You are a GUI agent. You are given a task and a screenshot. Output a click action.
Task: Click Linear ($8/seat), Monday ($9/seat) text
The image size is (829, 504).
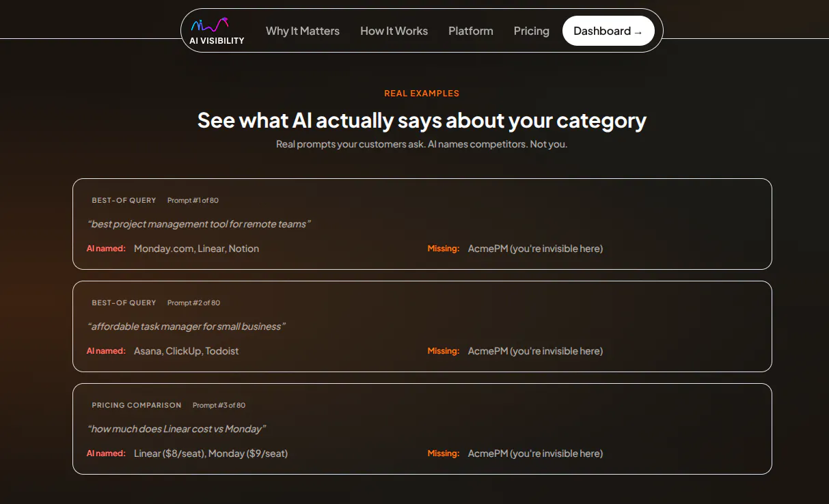pos(211,453)
